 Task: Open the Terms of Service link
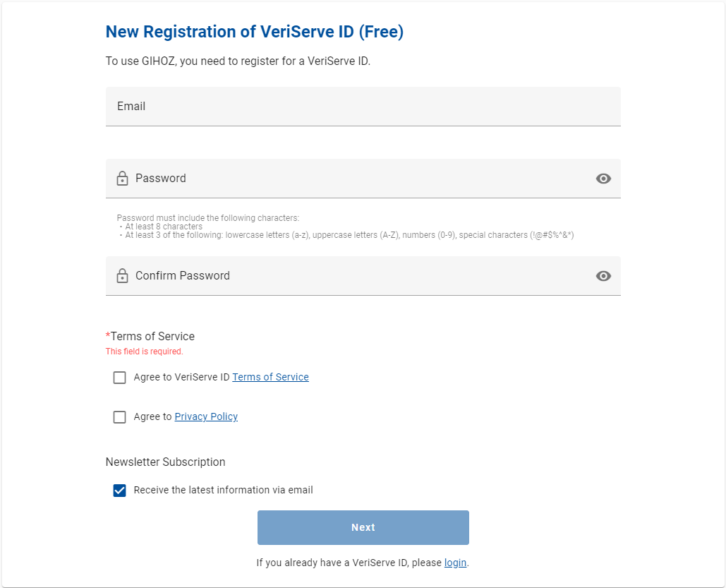tap(270, 376)
